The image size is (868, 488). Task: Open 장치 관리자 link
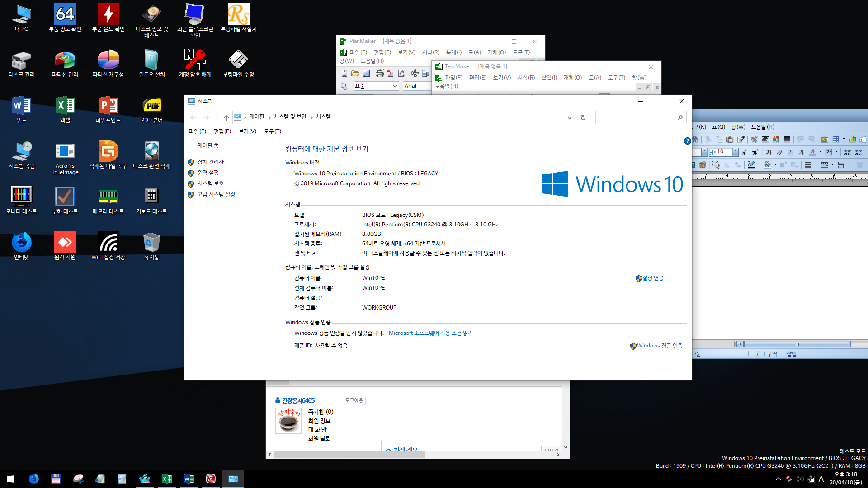(x=211, y=162)
